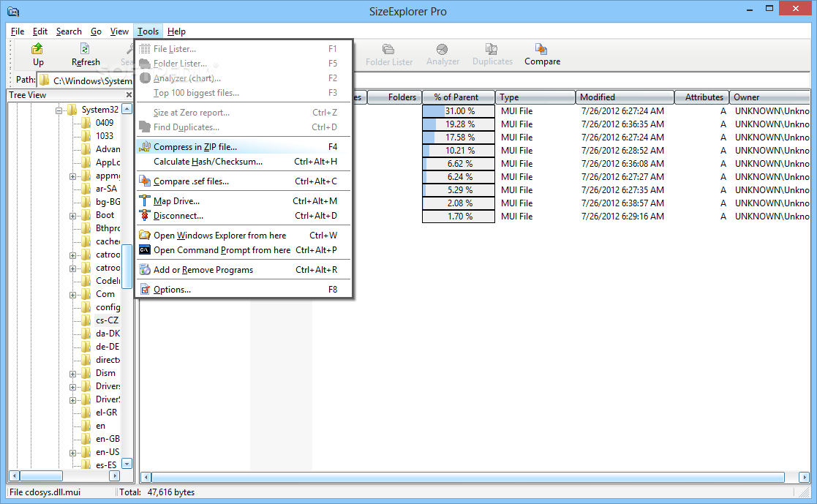Screen dimensions: 817x504
Task: Click the 10.21 % parent cell
Action: click(x=459, y=150)
